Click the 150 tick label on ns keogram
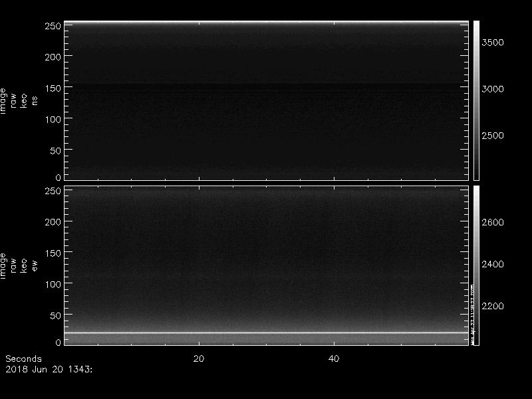532x399 pixels. tap(53, 88)
